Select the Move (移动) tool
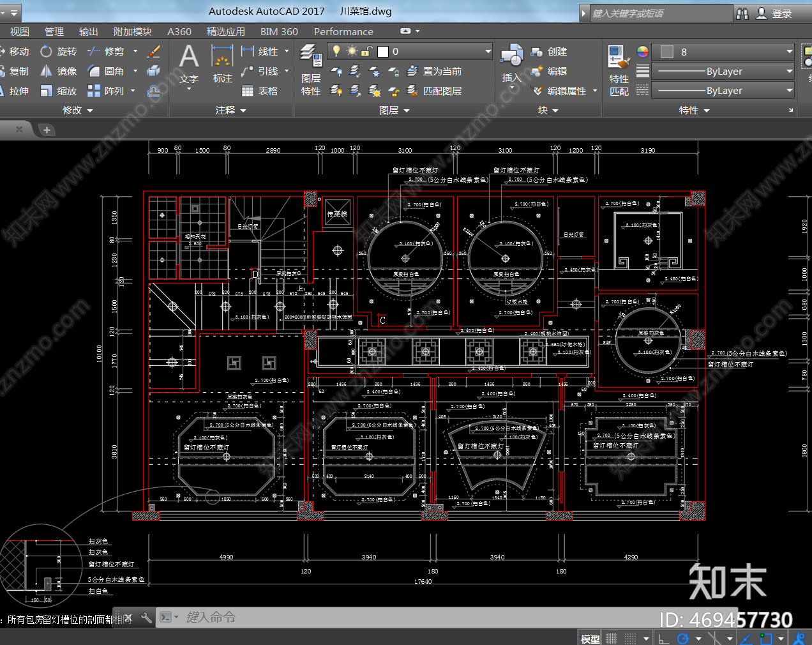The image size is (812, 645). point(15,52)
